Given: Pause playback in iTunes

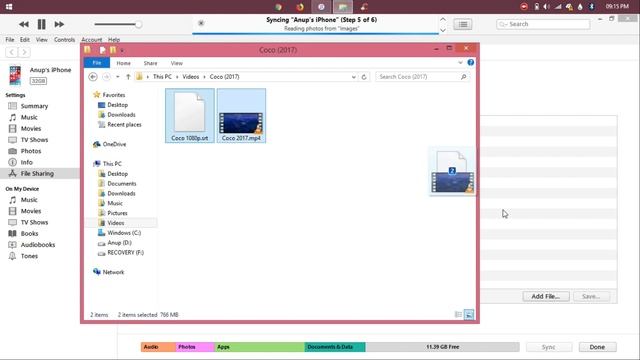Looking at the screenshot, I should (42, 24).
